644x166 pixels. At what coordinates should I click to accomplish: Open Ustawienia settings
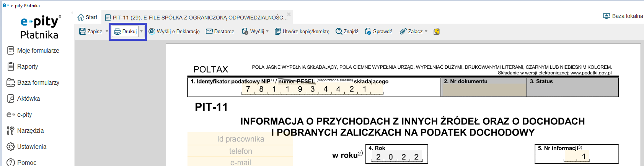26,147
